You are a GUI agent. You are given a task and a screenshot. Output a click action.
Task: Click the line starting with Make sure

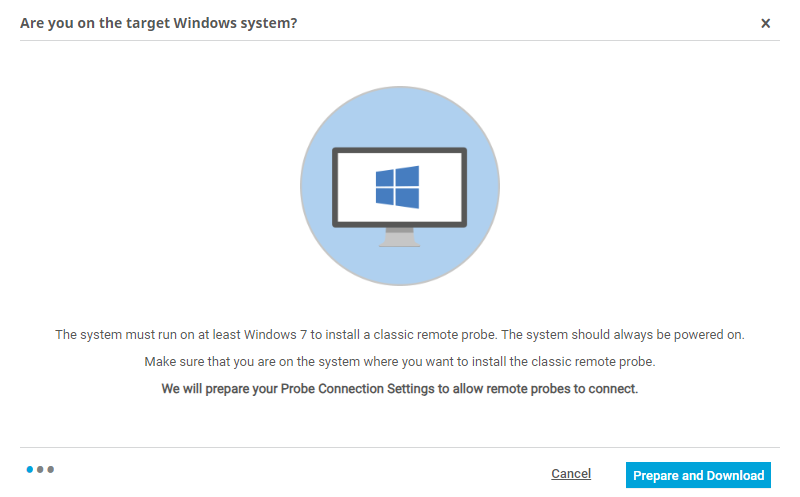(x=399, y=361)
